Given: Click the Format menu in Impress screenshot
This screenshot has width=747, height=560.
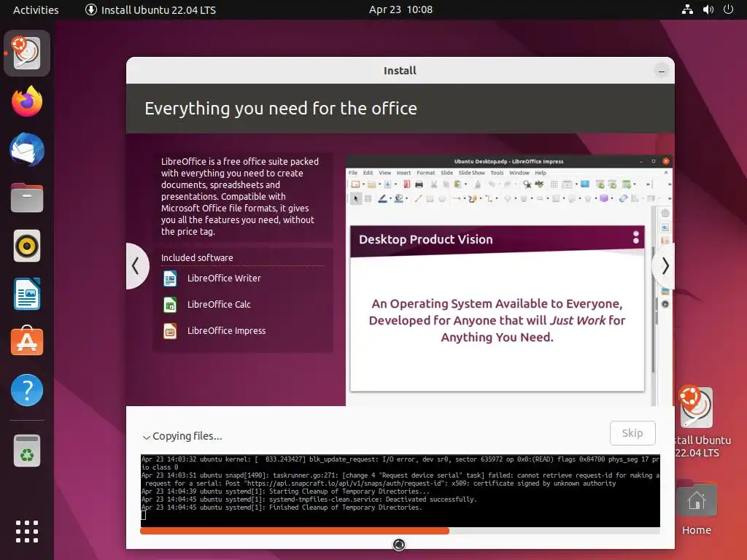Looking at the screenshot, I should (425, 173).
